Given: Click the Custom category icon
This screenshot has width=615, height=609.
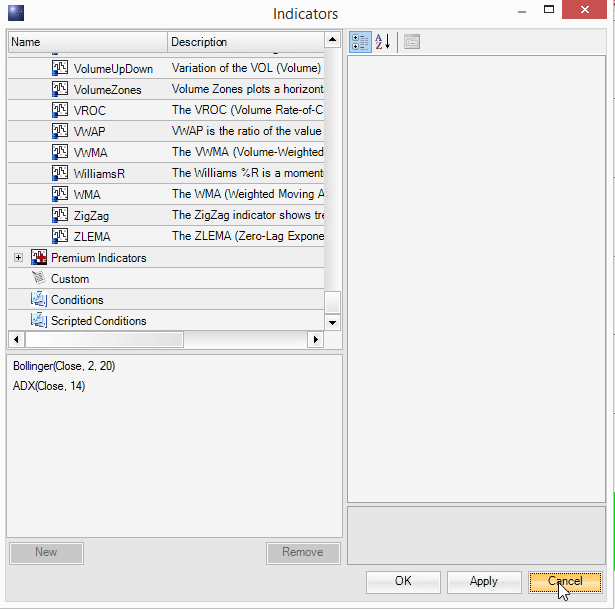Looking at the screenshot, I should point(38,278).
